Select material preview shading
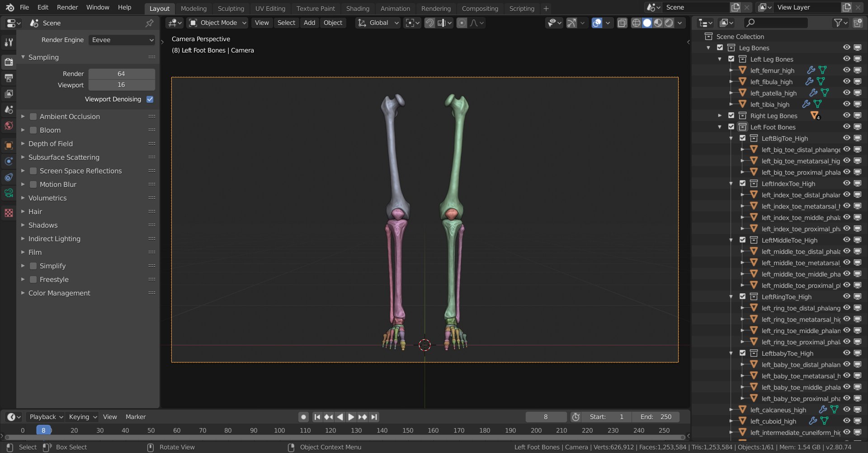The width and height of the screenshot is (868, 453). 658,23
